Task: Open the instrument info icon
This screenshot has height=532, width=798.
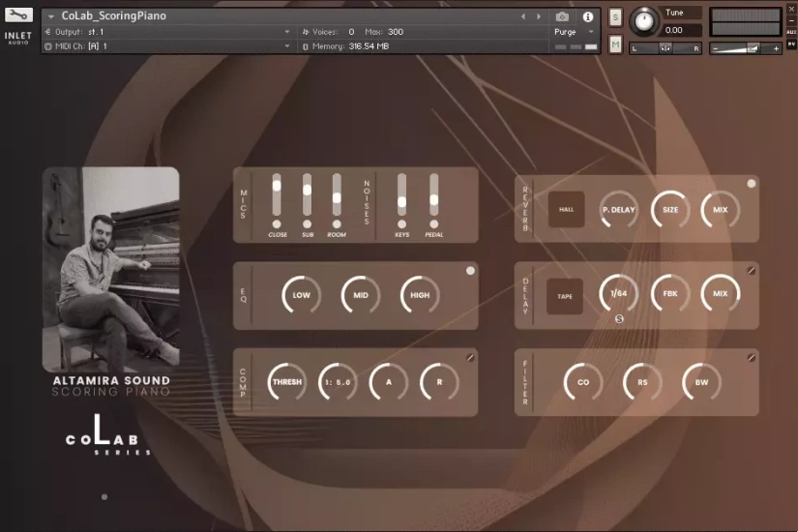Action: tap(587, 16)
